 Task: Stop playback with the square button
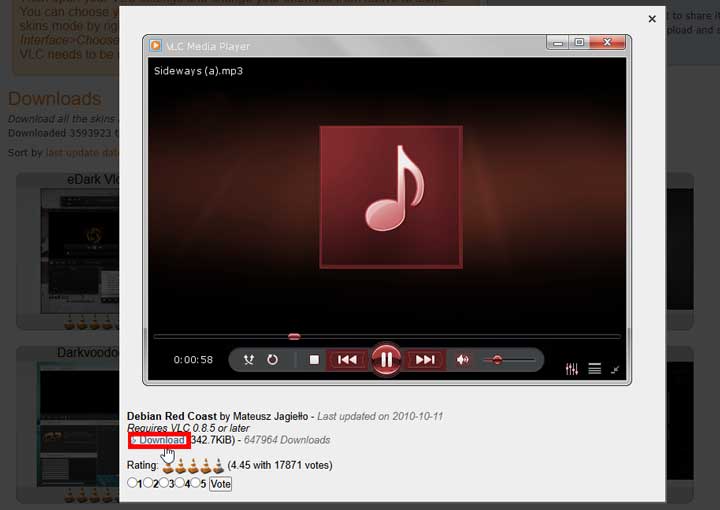pyautogui.click(x=314, y=359)
